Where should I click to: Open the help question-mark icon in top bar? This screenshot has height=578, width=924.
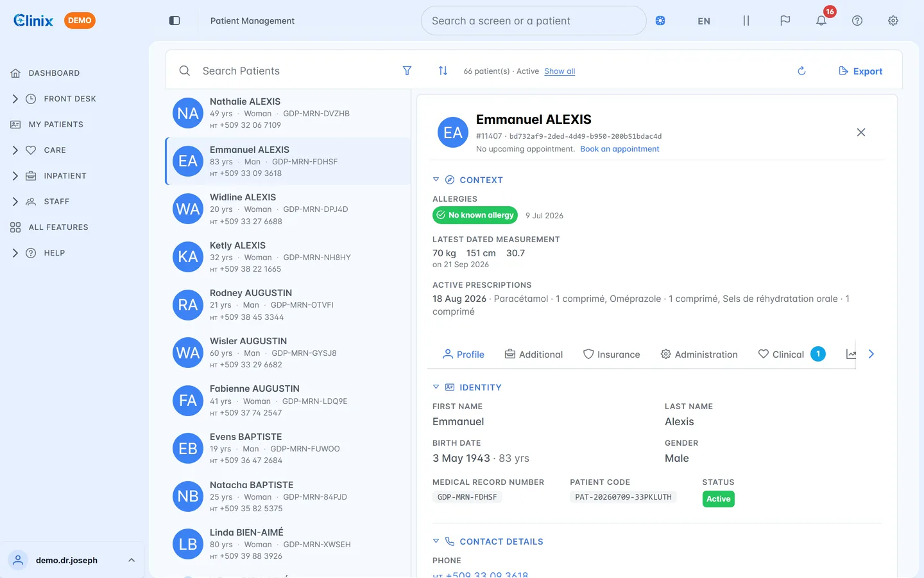(x=857, y=21)
